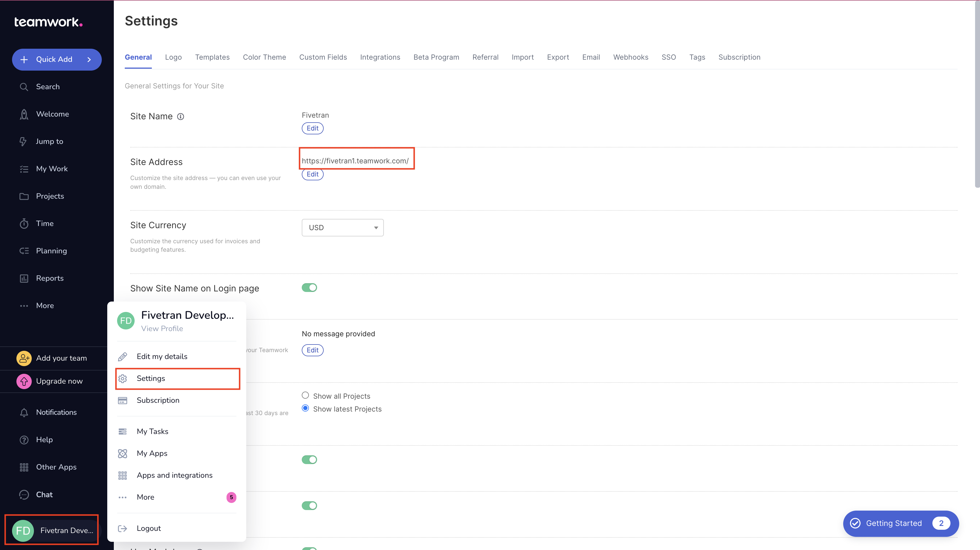Click the Welcome rocket icon

click(x=24, y=114)
